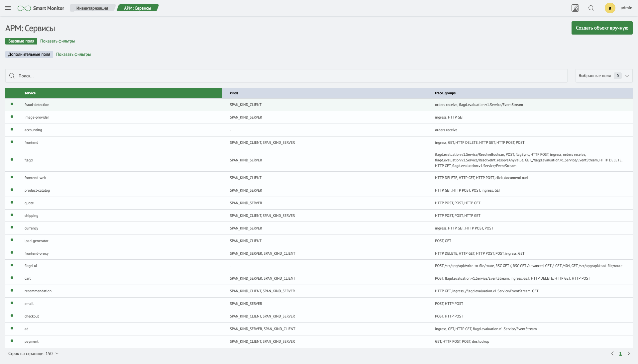Click status dot of flagd row
The width and height of the screenshot is (638, 364).
point(12,159)
